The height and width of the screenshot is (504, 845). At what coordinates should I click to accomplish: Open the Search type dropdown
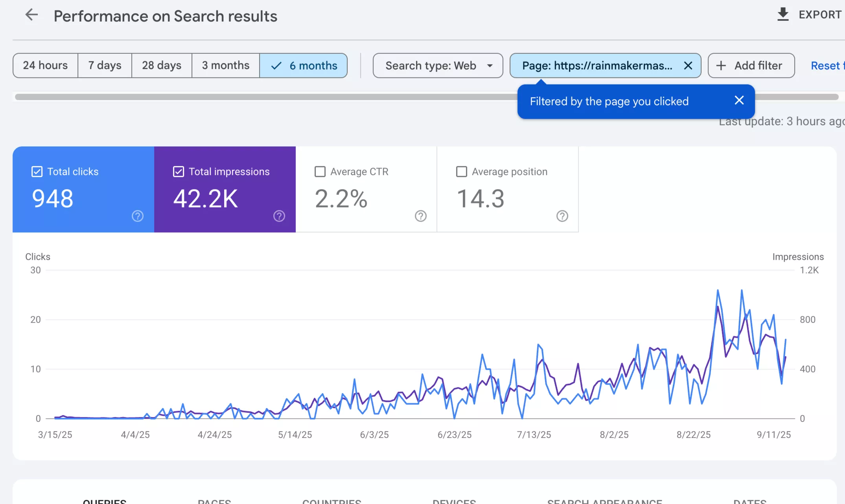437,66
